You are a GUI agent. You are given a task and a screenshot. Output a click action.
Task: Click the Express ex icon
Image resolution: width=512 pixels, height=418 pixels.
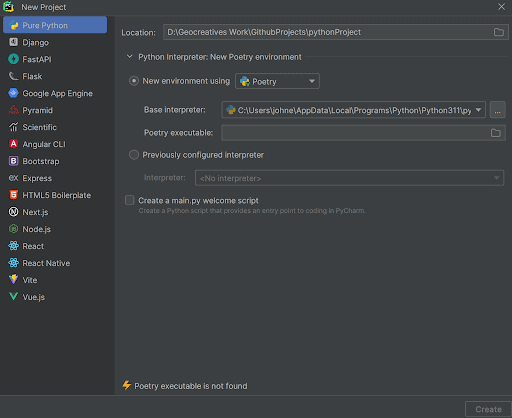pyautogui.click(x=14, y=178)
